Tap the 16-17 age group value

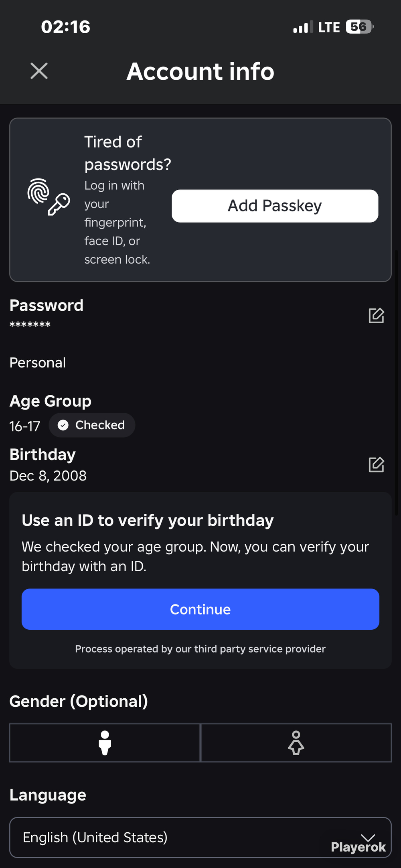tap(25, 426)
